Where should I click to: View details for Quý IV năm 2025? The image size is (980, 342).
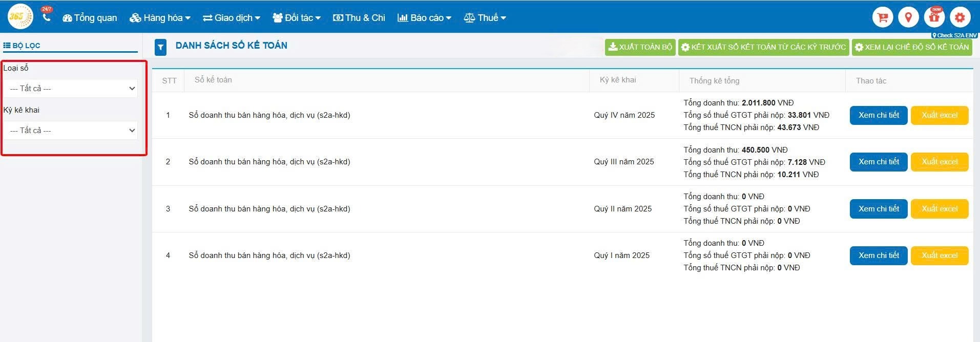(x=878, y=115)
